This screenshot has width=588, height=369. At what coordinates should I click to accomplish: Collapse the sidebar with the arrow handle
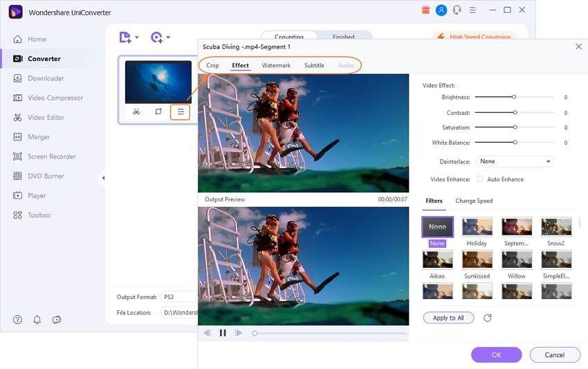click(103, 178)
